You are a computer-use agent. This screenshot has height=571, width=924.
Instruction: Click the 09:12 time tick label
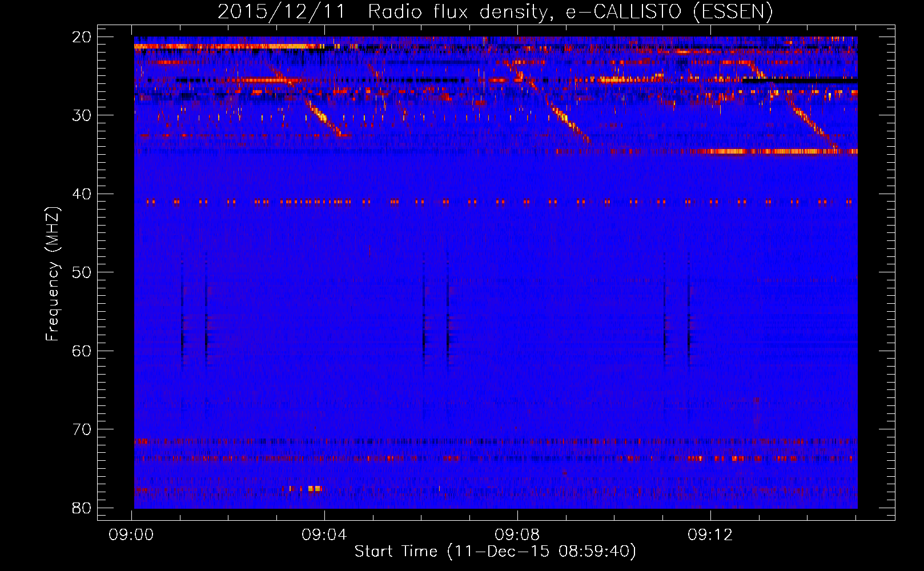(710, 535)
